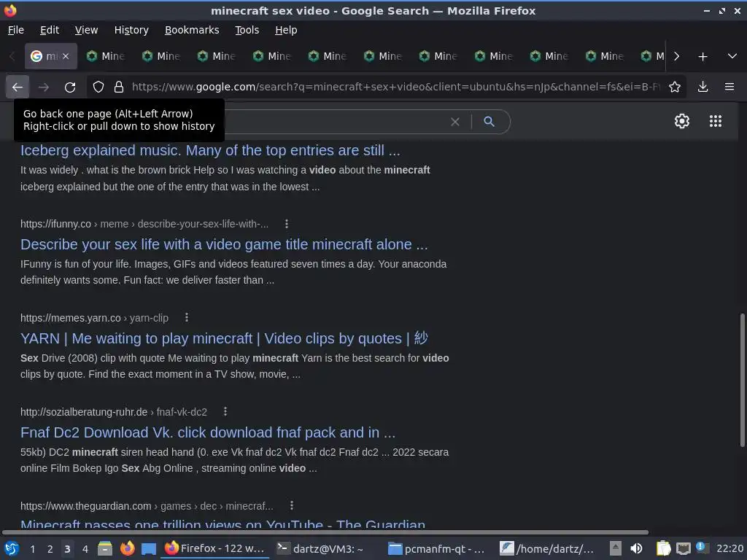Open a new tab with plus button
Screen dimensions: 747x560
coord(703,57)
